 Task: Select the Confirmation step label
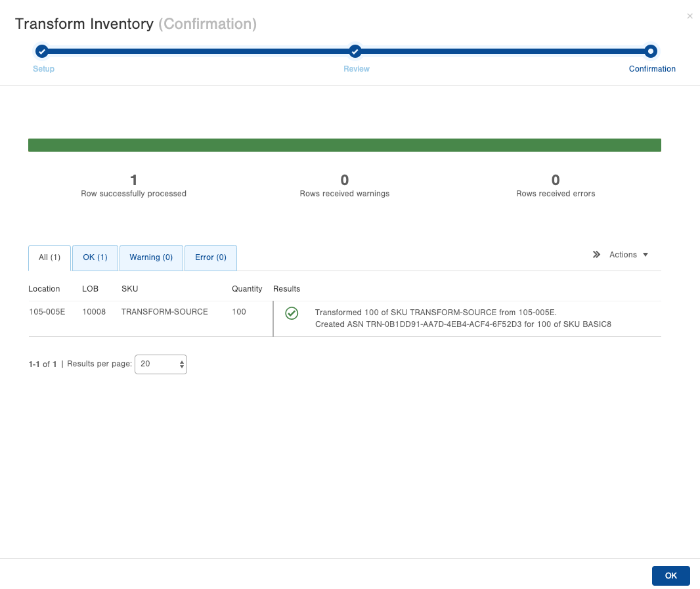click(x=652, y=69)
